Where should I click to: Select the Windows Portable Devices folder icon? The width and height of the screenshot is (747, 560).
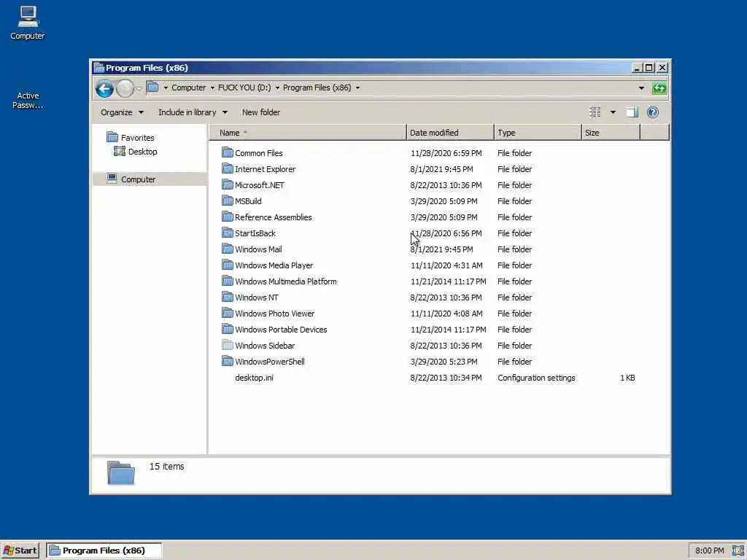point(228,329)
